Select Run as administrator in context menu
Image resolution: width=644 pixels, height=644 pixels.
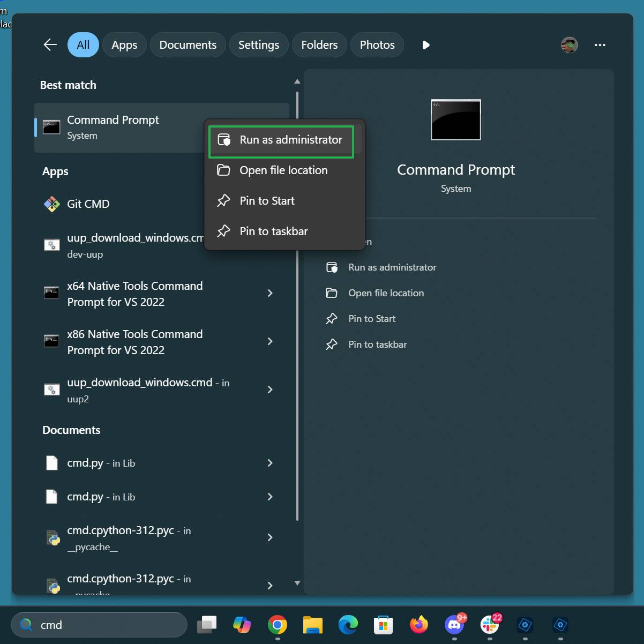coord(281,140)
